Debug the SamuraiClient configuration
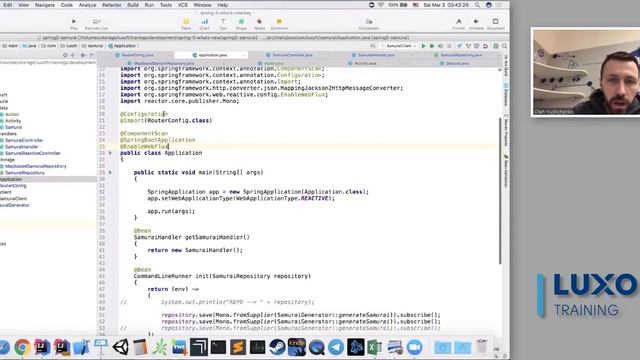 (432, 46)
